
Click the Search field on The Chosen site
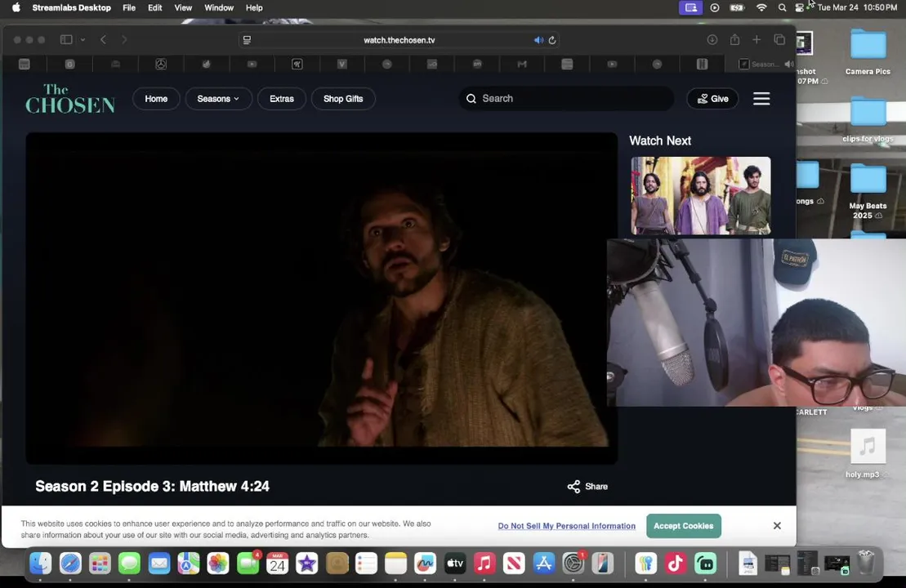[566, 99]
